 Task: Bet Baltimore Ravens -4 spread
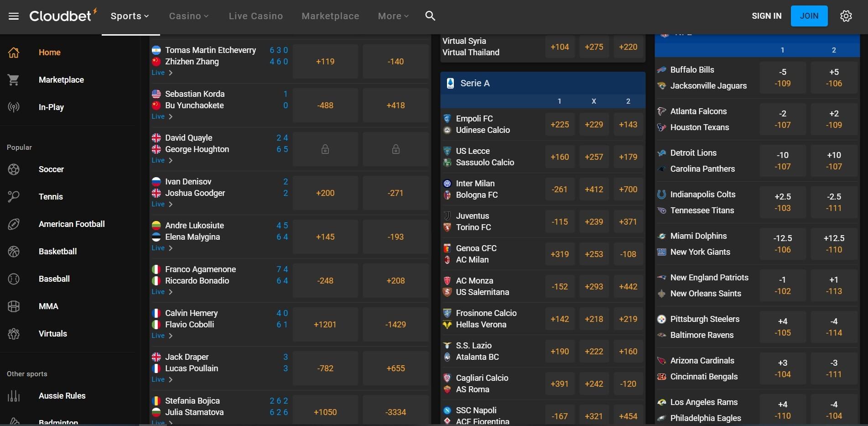click(x=834, y=327)
